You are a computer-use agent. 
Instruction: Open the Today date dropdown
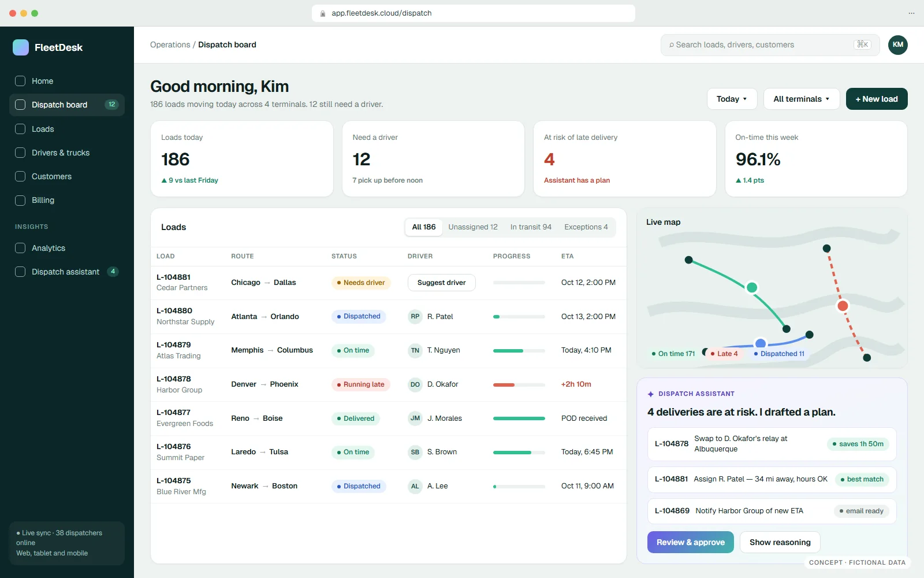click(x=732, y=99)
